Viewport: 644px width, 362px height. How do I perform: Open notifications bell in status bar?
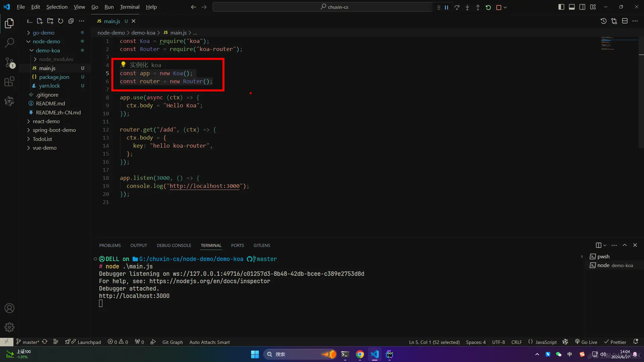pyautogui.click(x=635, y=342)
